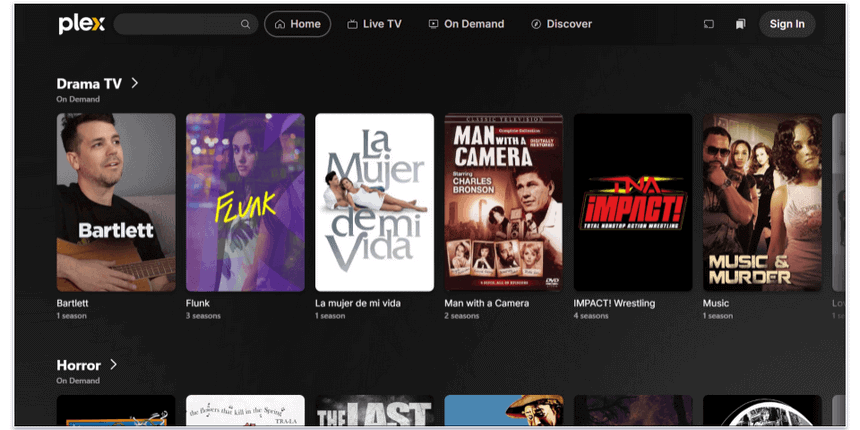860x430 pixels.
Task: Open the Horror category heading
Action: (x=78, y=365)
